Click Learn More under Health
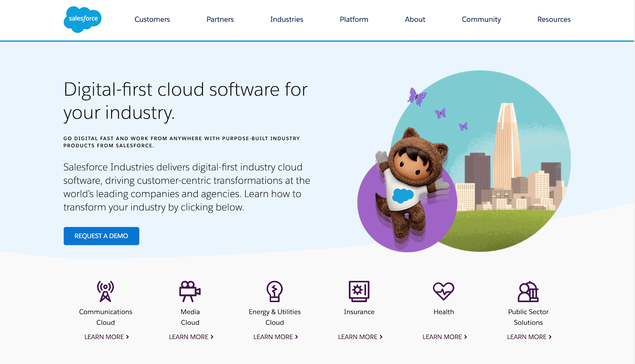 [x=444, y=337]
